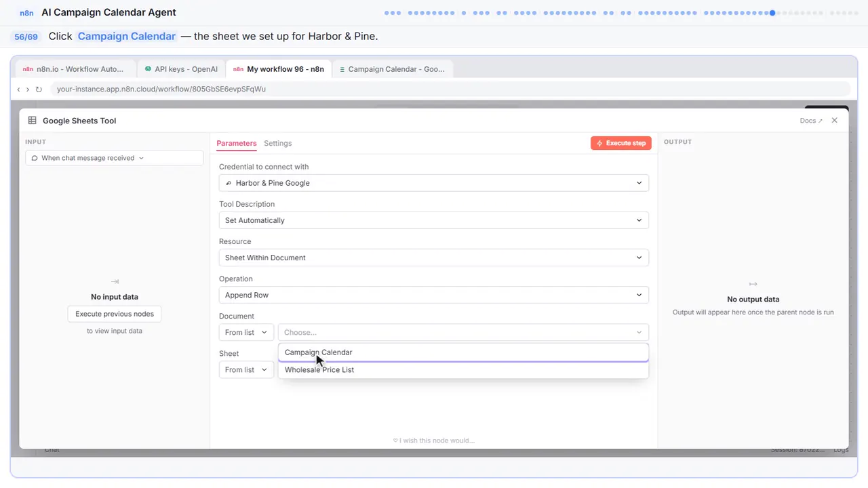Click the Google Sheets Tool table icon
The image size is (868, 488).
point(32,121)
